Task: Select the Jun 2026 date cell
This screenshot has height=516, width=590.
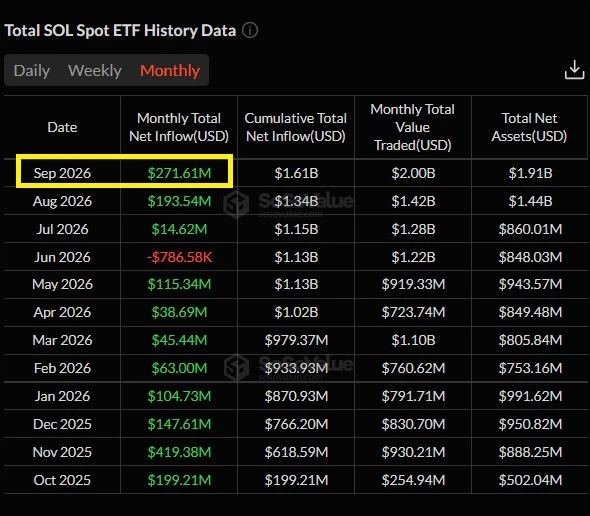Action: (62, 257)
